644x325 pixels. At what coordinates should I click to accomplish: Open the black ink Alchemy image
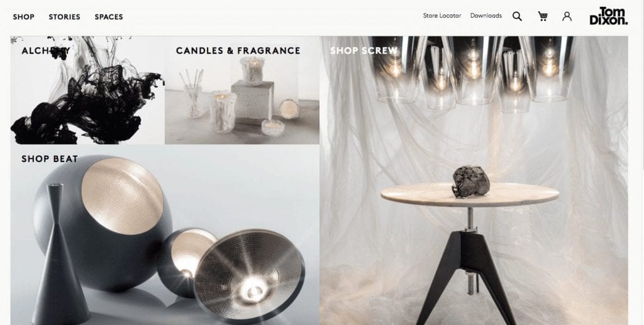[x=87, y=91]
